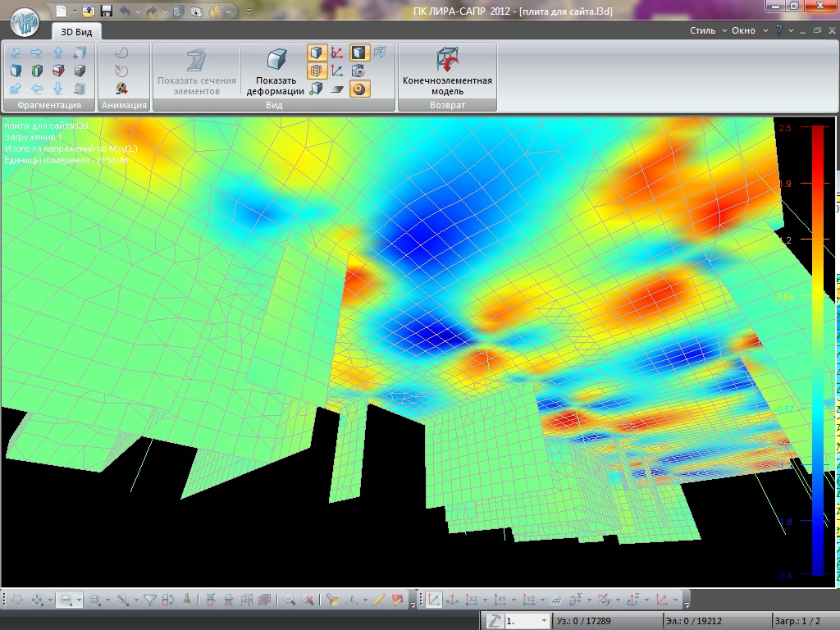
Task: Click the save floppy disk icon
Action: [106, 11]
